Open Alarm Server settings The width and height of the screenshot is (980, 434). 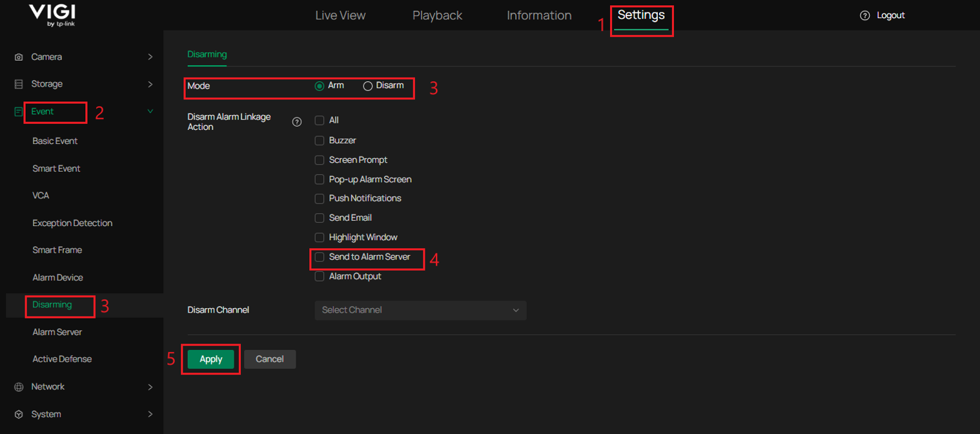click(57, 332)
